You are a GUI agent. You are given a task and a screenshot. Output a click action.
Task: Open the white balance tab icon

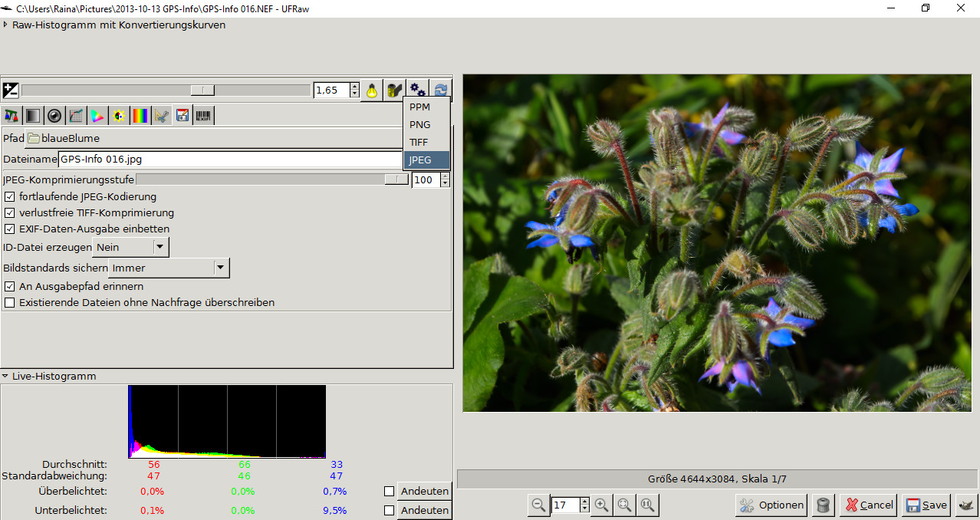pos(12,116)
